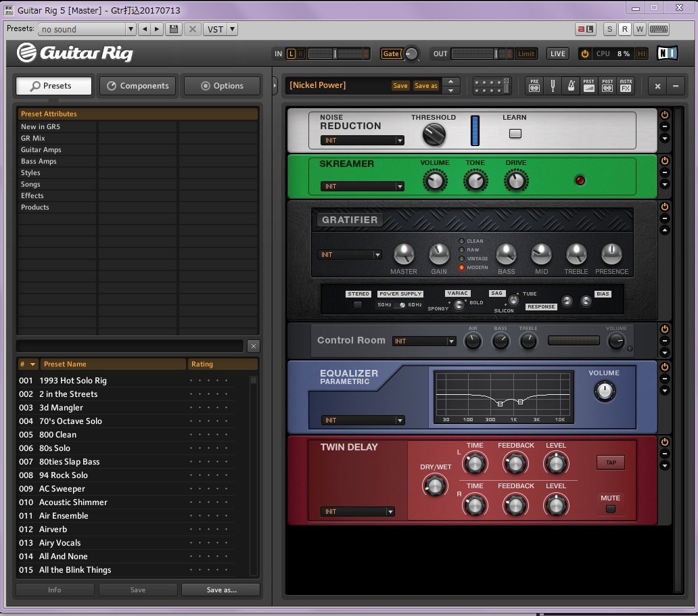The image size is (698, 616).
Task: Click Save next to Nickel Power
Action: coord(400,85)
